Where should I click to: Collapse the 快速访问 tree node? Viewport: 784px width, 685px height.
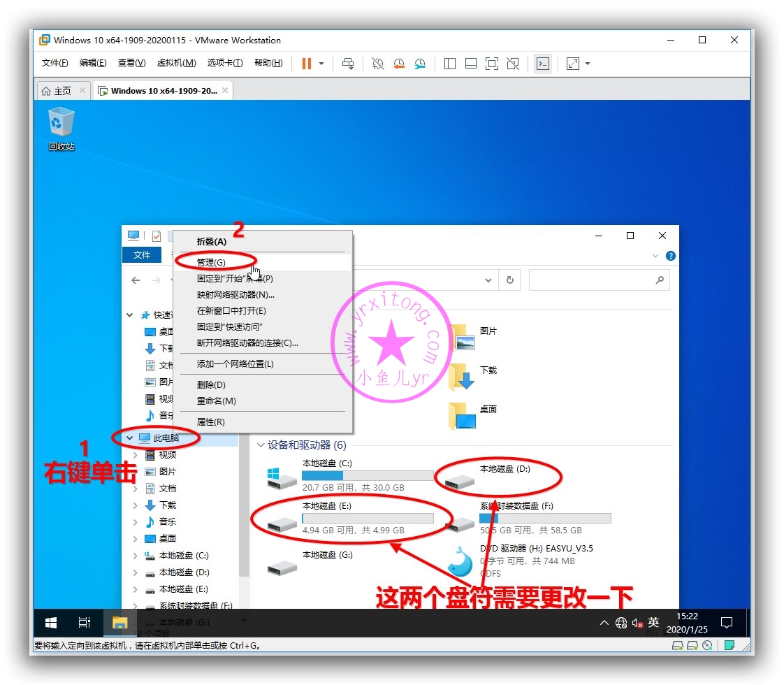tap(129, 315)
